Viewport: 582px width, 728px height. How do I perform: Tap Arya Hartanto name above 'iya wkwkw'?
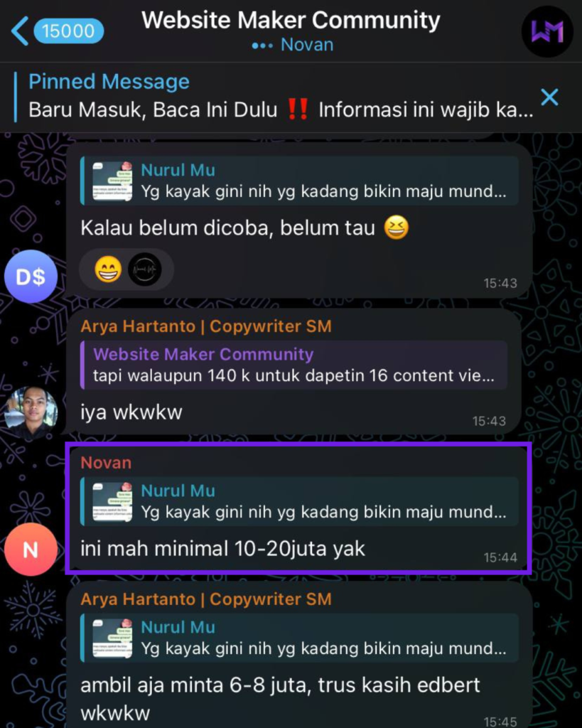206,326
